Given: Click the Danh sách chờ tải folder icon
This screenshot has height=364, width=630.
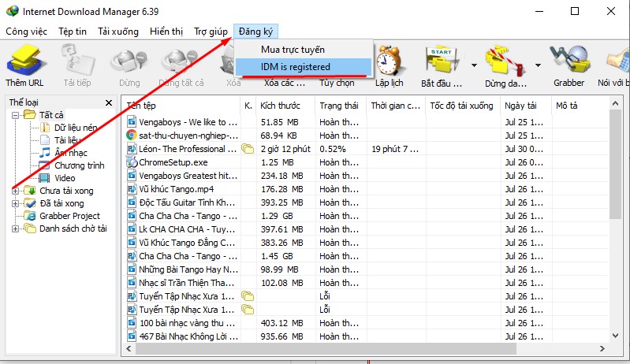Looking at the screenshot, I should point(30,228).
